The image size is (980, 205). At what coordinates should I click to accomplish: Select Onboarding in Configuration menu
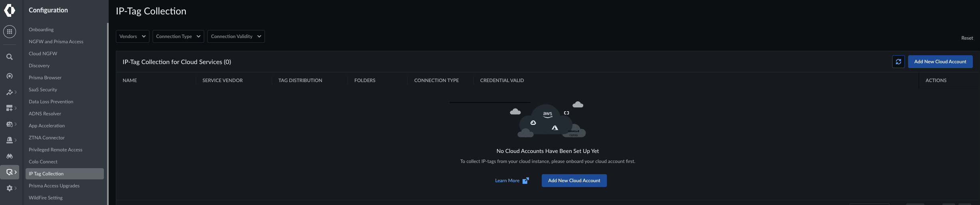[x=41, y=30]
